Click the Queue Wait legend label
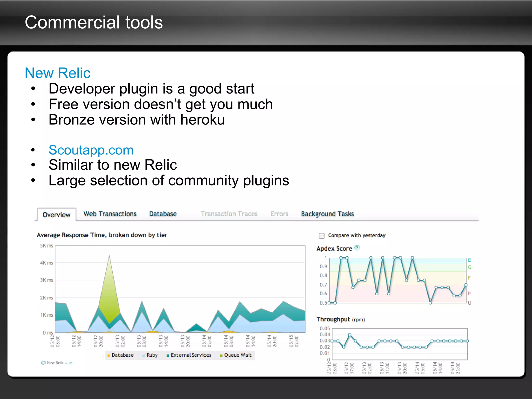Screen dimensions: 532x399 tap(238, 355)
